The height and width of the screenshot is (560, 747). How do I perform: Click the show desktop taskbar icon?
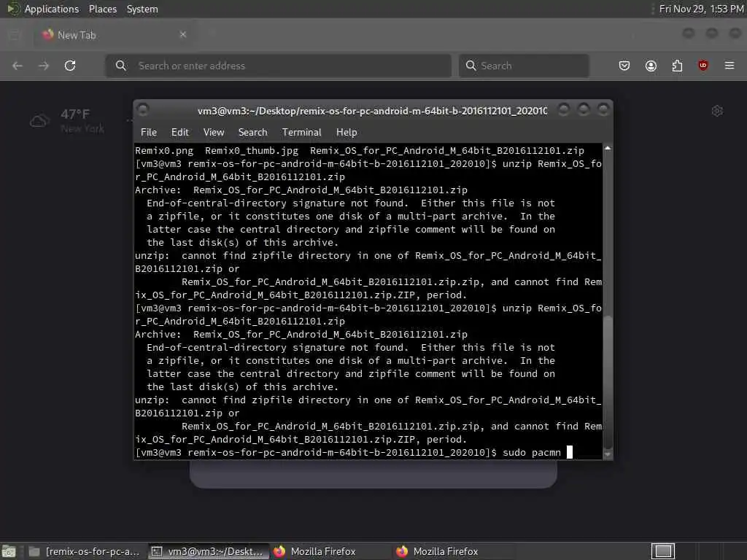(x=9, y=551)
